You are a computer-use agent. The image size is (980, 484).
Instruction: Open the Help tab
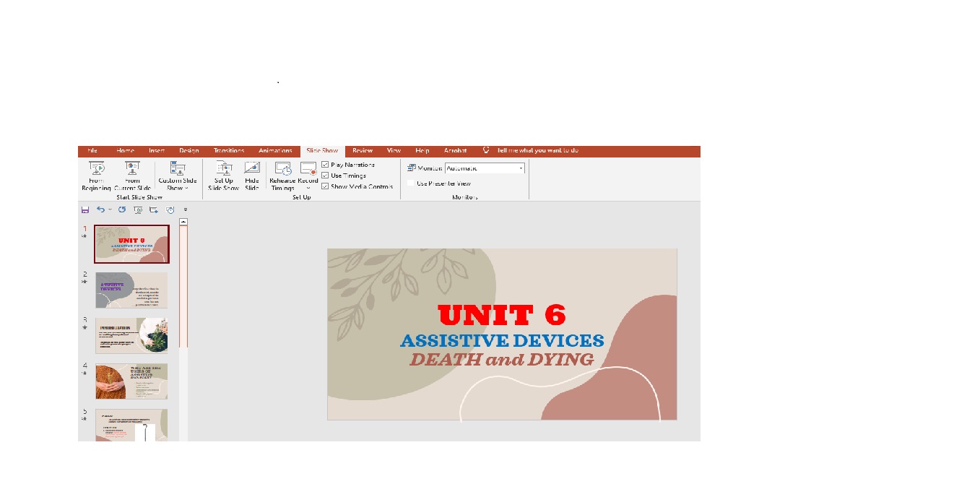click(422, 151)
